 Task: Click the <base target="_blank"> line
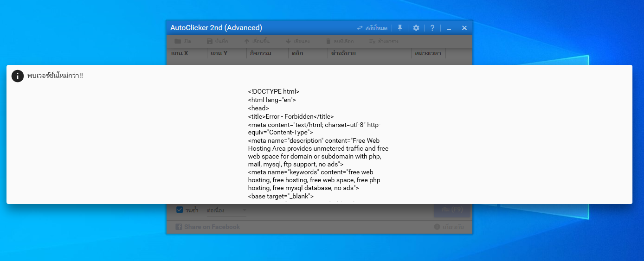click(281, 196)
